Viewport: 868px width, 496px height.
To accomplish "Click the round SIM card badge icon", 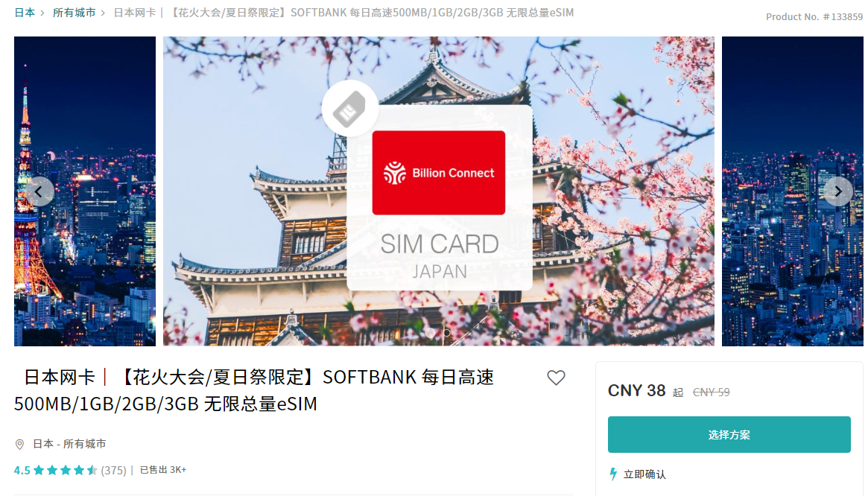I will (x=350, y=109).
